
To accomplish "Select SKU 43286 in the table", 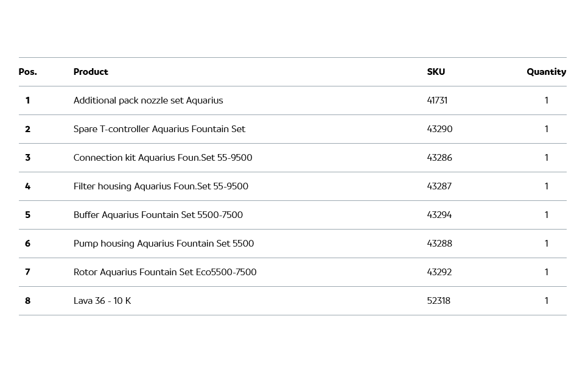I will [x=439, y=158].
